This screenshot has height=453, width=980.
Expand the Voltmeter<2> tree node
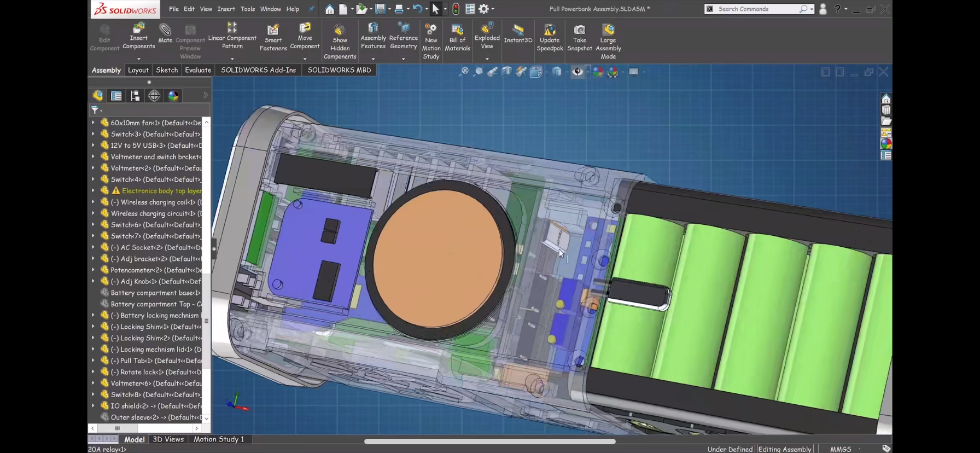click(93, 168)
